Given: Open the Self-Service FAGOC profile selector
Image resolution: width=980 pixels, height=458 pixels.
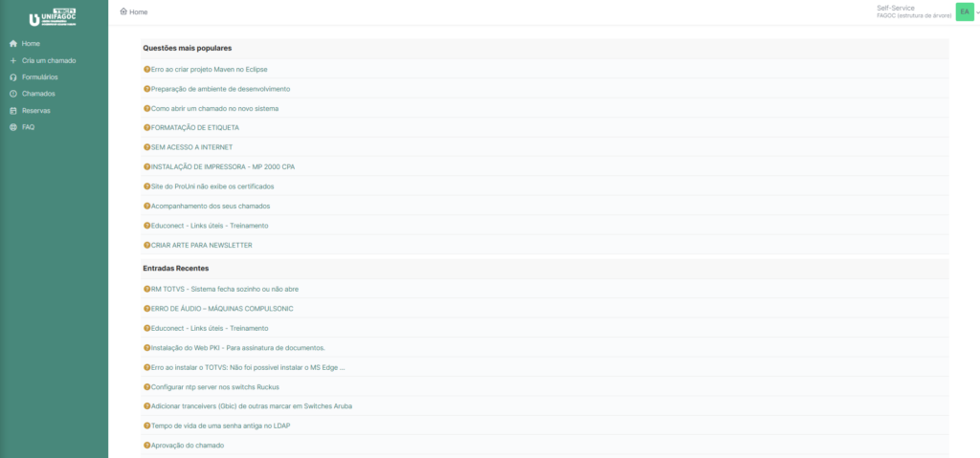Looking at the screenshot, I should tap(914, 11).
